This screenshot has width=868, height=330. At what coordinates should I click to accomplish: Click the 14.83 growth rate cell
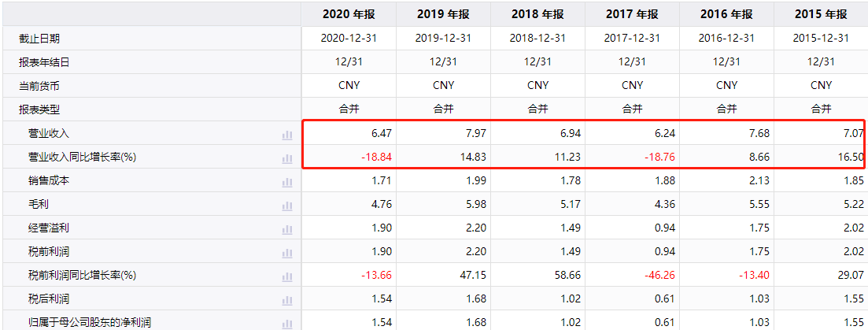(x=473, y=158)
